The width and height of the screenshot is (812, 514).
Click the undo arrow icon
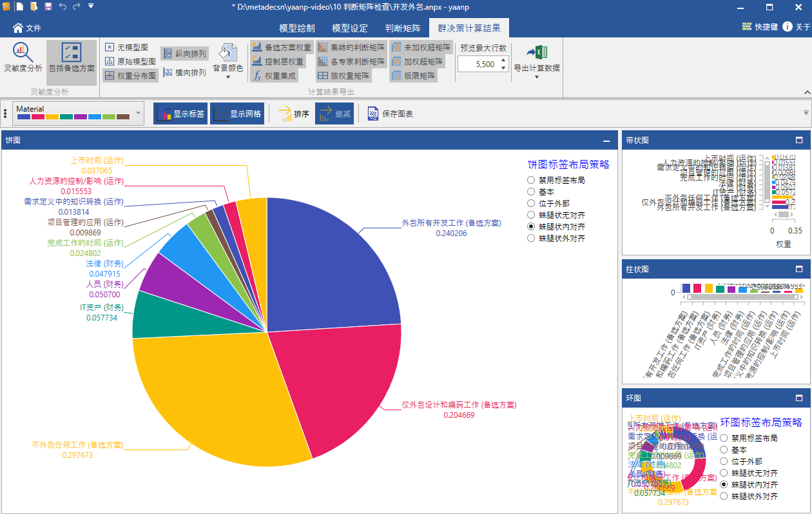coord(63,6)
